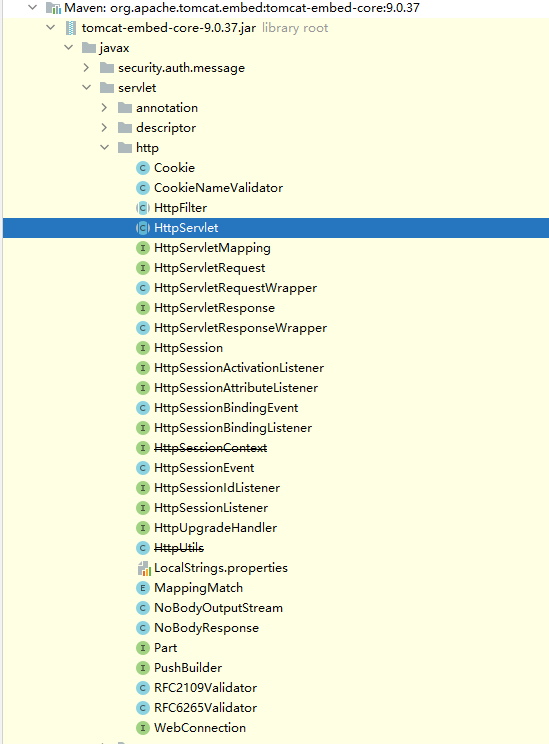
Task: Open HttpSessionIdListener interface
Action: (217, 488)
